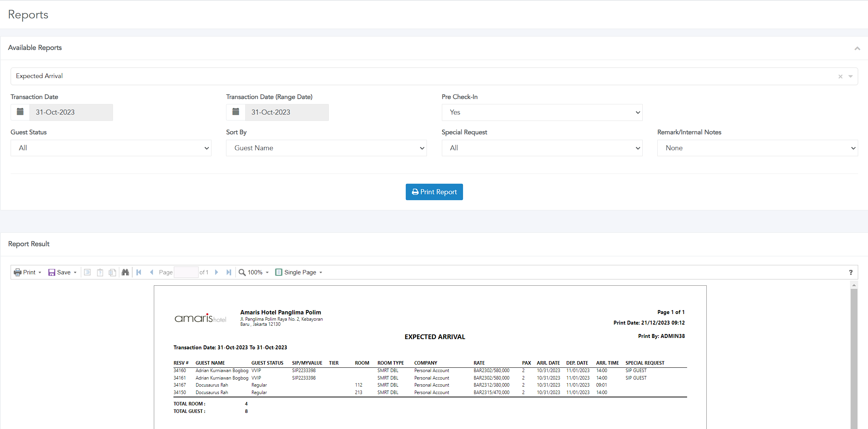Click room number 112
This screenshot has width=868, height=429.
[359, 385]
